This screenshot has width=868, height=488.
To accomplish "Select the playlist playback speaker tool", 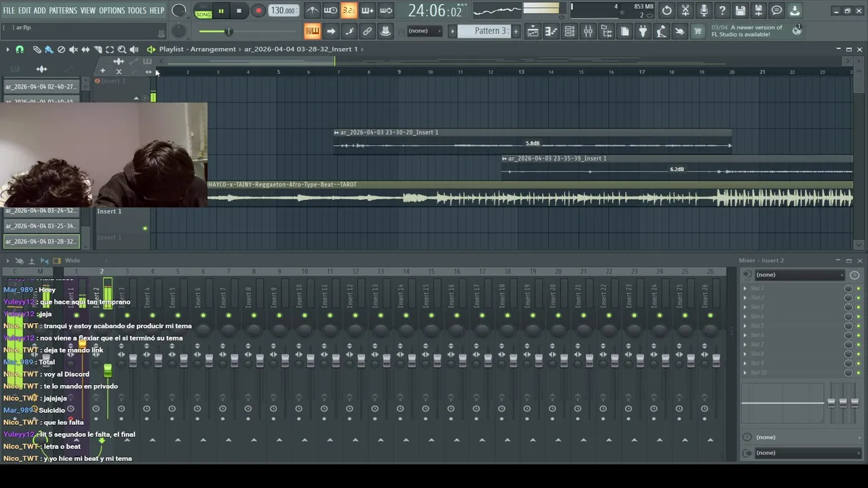I will click(x=134, y=49).
